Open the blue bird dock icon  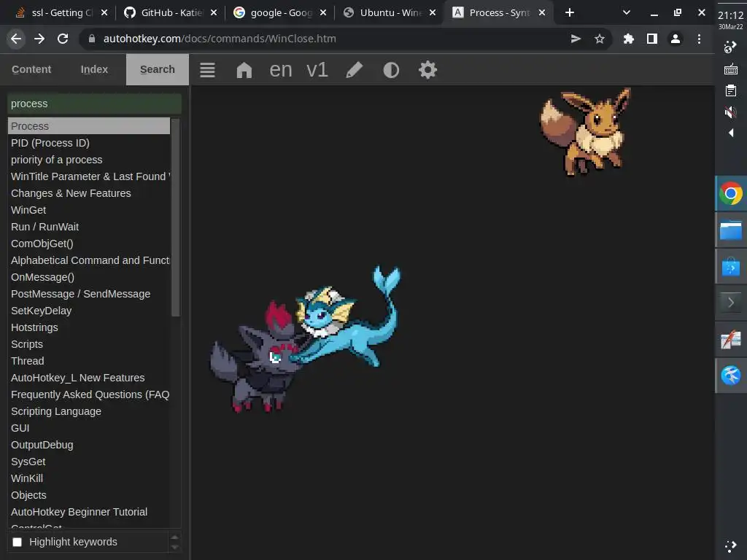click(x=731, y=376)
